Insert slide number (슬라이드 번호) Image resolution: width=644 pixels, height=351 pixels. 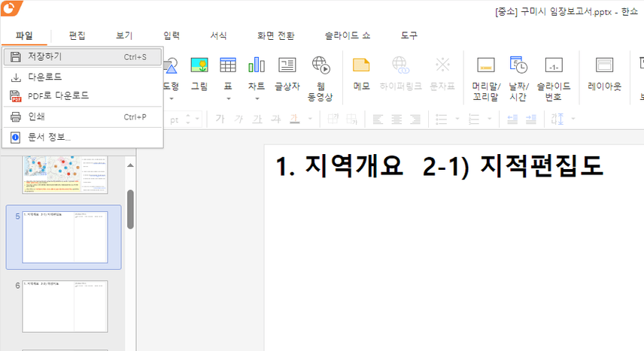coord(554,79)
